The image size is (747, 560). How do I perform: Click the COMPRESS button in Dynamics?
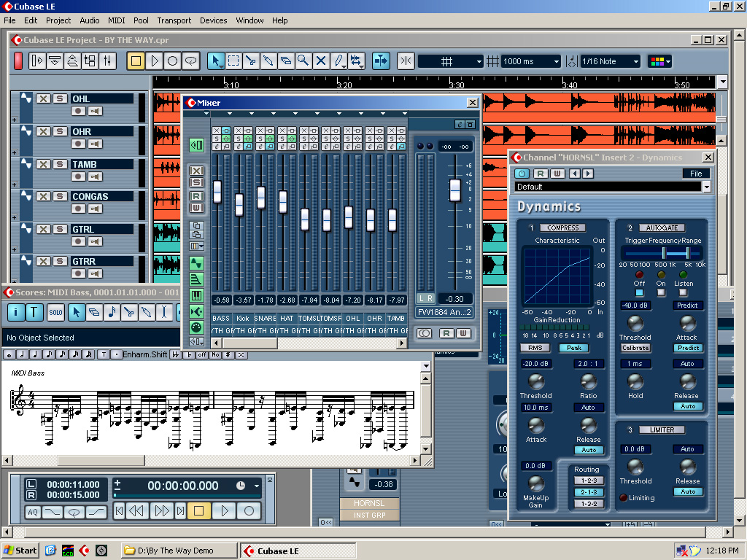click(562, 228)
